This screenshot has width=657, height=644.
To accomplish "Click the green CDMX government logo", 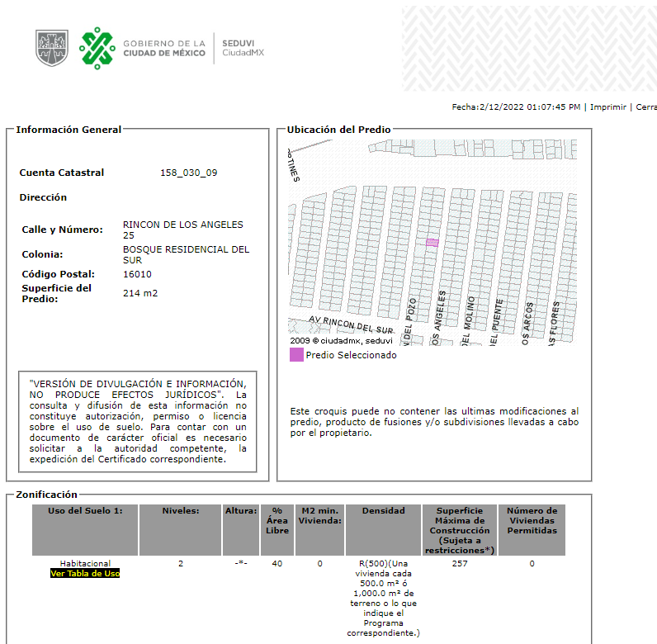I will (x=97, y=48).
